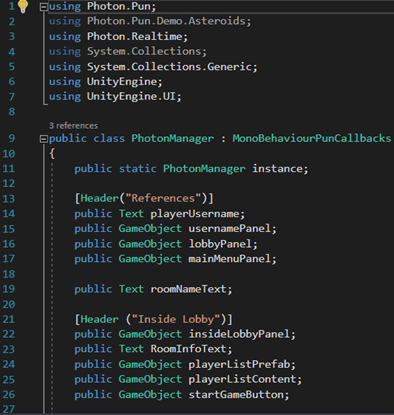This screenshot has height=415, width=394.
Task: Open the 3 references CodeLens link
Action: pos(73,126)
